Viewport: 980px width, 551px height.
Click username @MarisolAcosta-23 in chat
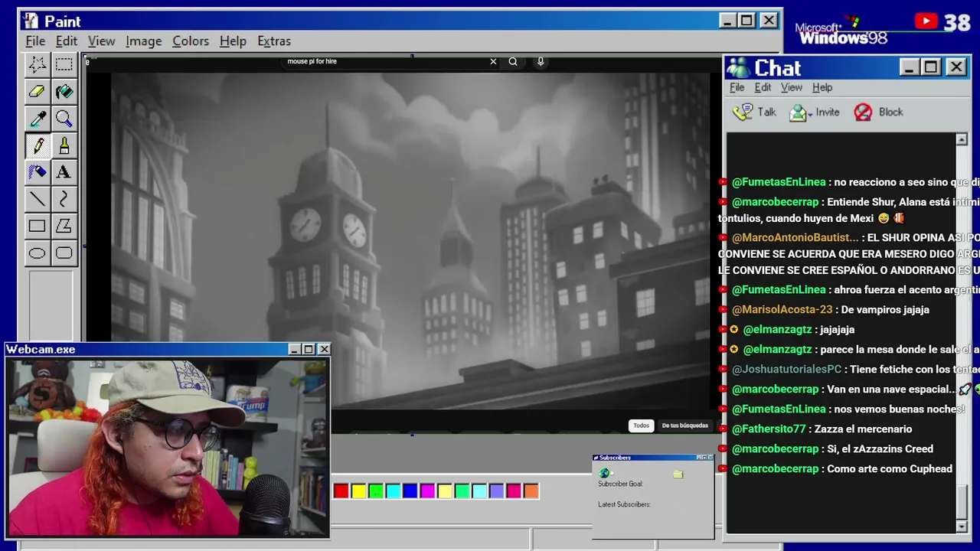(x=782, y=310)
